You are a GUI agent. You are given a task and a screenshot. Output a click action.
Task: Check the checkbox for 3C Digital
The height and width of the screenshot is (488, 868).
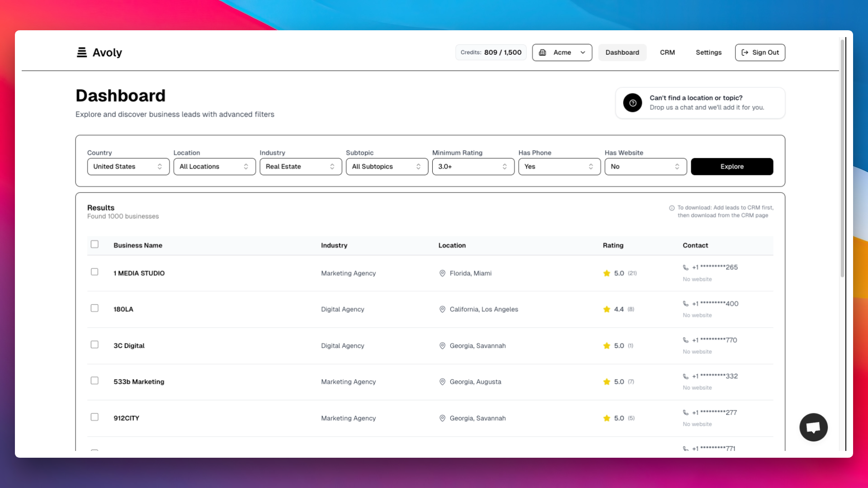(x=94, y=344)
